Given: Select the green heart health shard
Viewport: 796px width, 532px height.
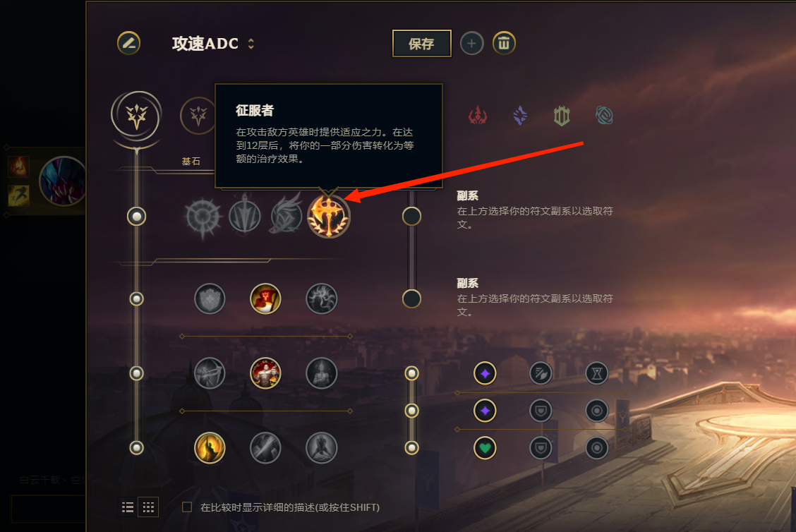Looking at the screenshot, I should point(485,448).
